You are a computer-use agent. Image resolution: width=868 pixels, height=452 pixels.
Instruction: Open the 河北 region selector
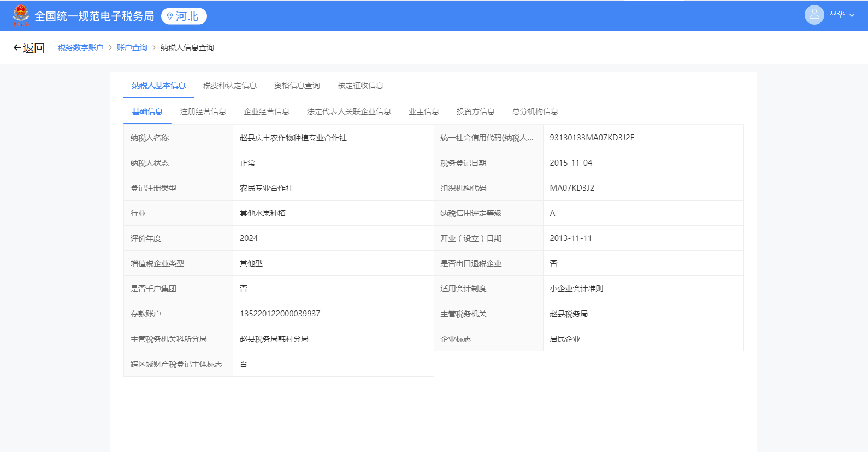click(184, 16)
